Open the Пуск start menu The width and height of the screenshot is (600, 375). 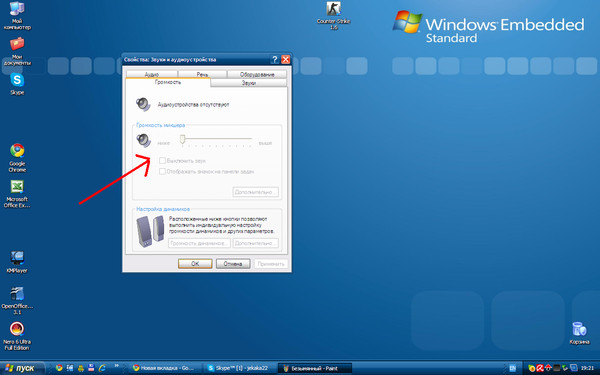(x=22, y=368)
